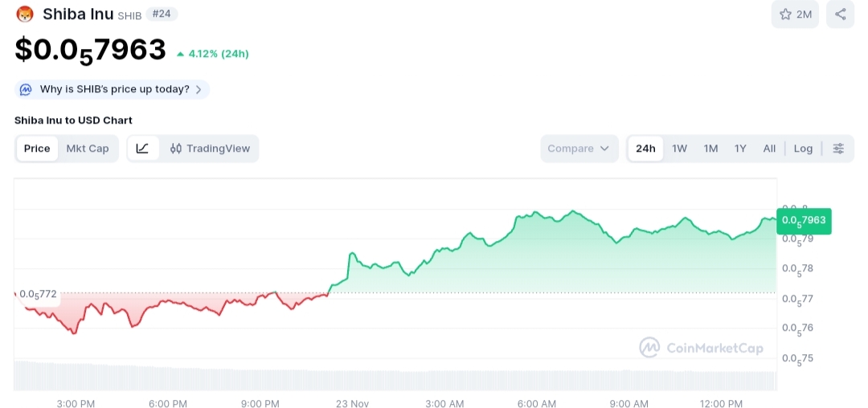Click the AI chat icon beside SHIB question

[x=26, y=90]
